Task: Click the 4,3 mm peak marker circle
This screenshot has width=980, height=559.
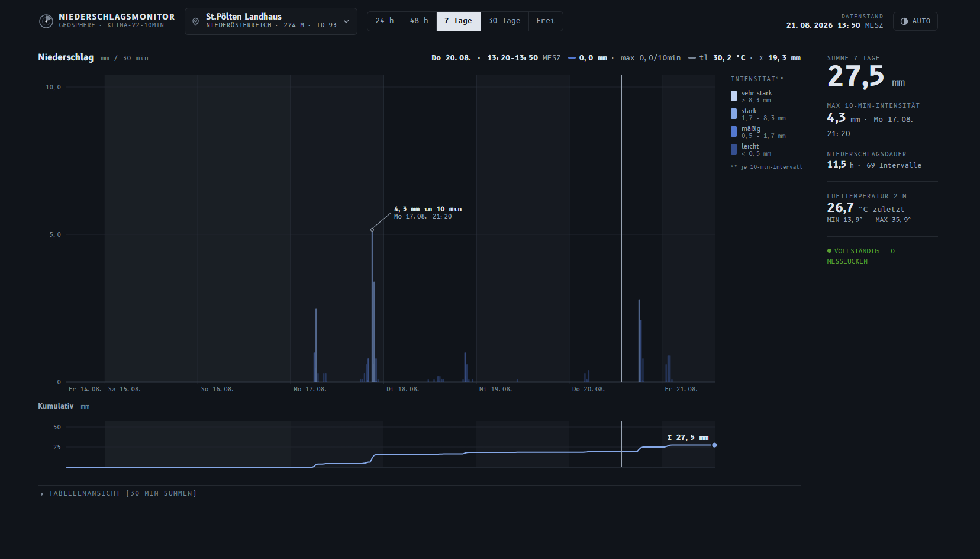Action: (x=372, y=230)
